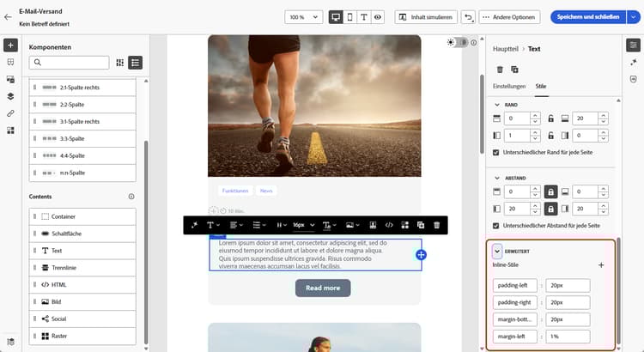The height and width of the screenshot is (352, 644).
Task: Click the info icon beside Contents
Action: click(131, 197)
